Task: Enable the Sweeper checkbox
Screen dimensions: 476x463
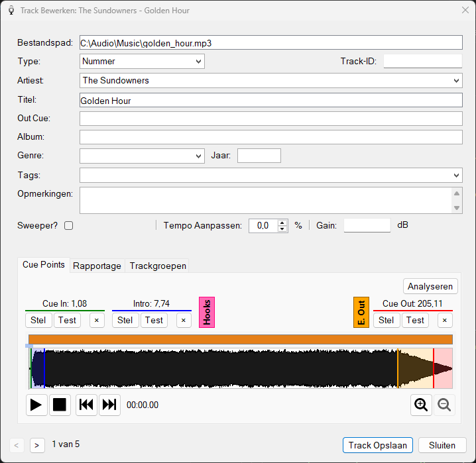Action: point(68,226)
